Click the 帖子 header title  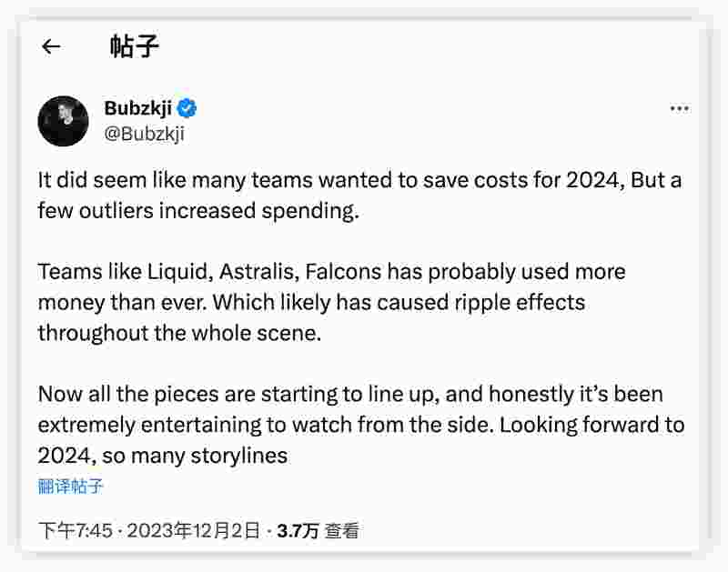click(x=135, y=47)
